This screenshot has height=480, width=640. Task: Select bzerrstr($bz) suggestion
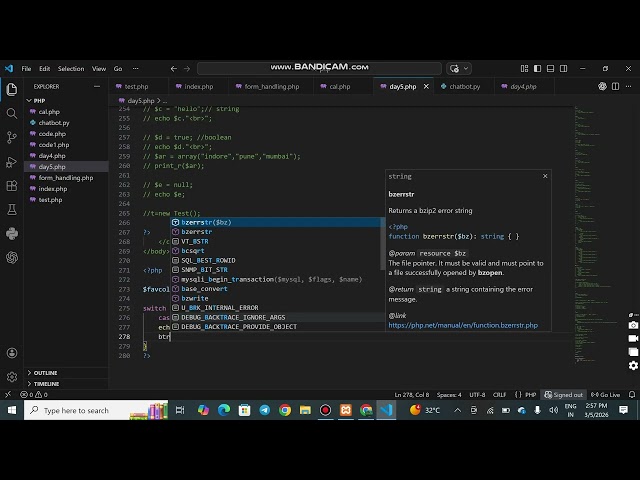275,222
